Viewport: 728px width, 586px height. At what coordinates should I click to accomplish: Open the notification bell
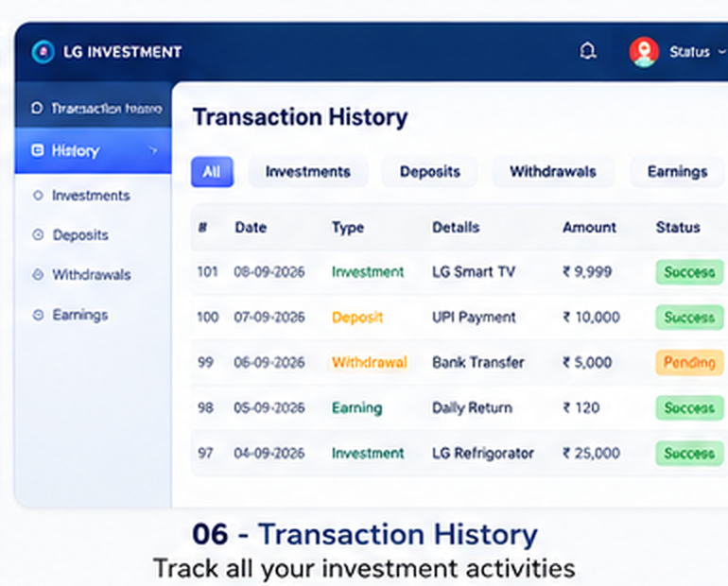click(588, 51)
